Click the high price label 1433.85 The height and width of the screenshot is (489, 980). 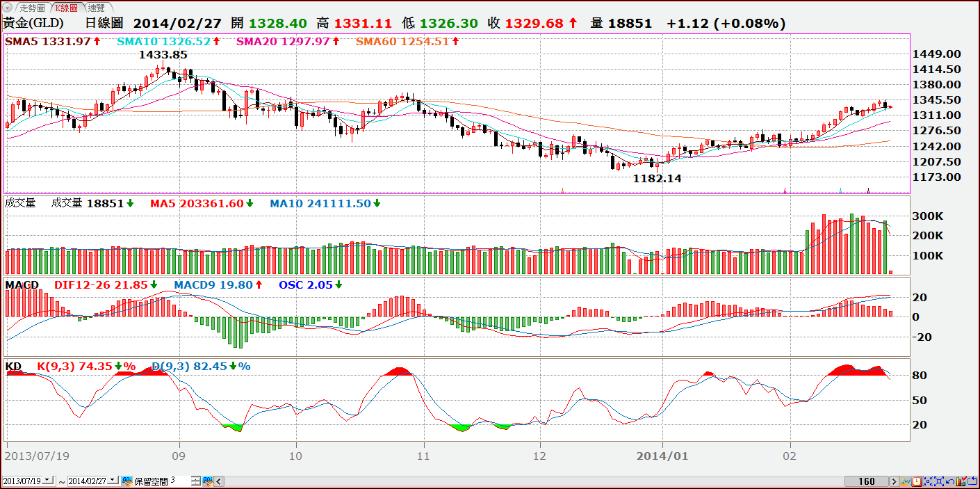pos(163,54)
